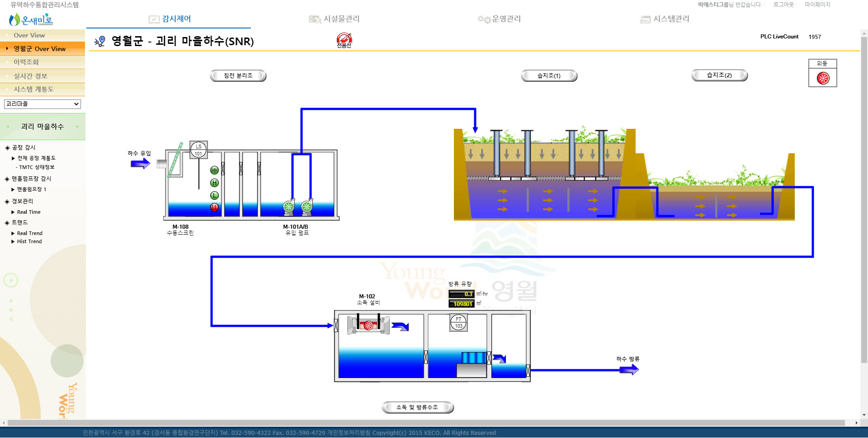The image size is (868, 438).
Task: Click the 운영관리 gears icon
Action: (x=484, y=19)
